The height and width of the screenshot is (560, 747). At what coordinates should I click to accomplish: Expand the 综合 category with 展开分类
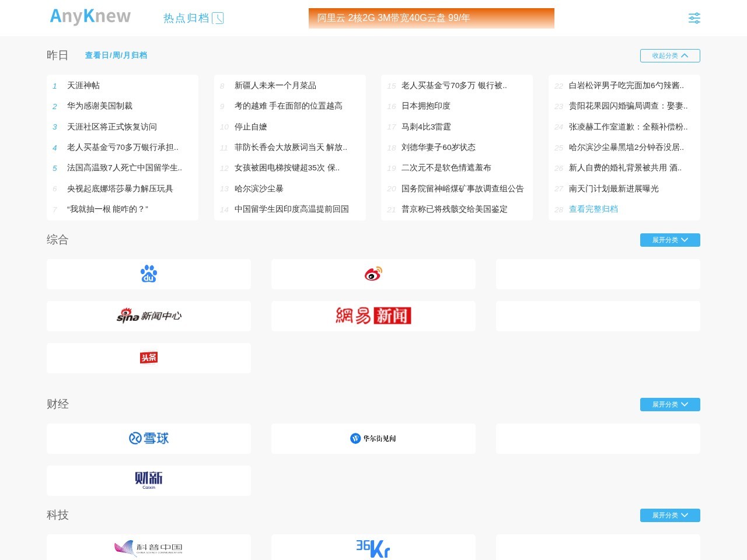670,240
